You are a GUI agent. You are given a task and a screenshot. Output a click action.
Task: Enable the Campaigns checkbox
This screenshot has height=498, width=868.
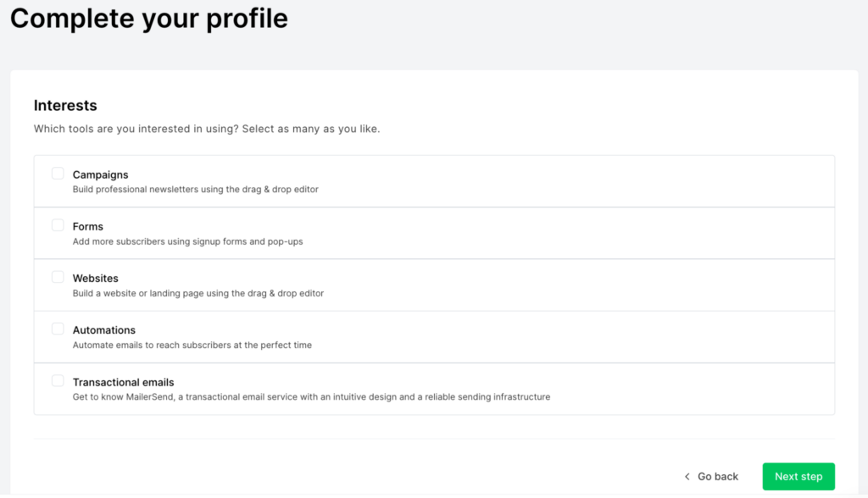(58, 173)
